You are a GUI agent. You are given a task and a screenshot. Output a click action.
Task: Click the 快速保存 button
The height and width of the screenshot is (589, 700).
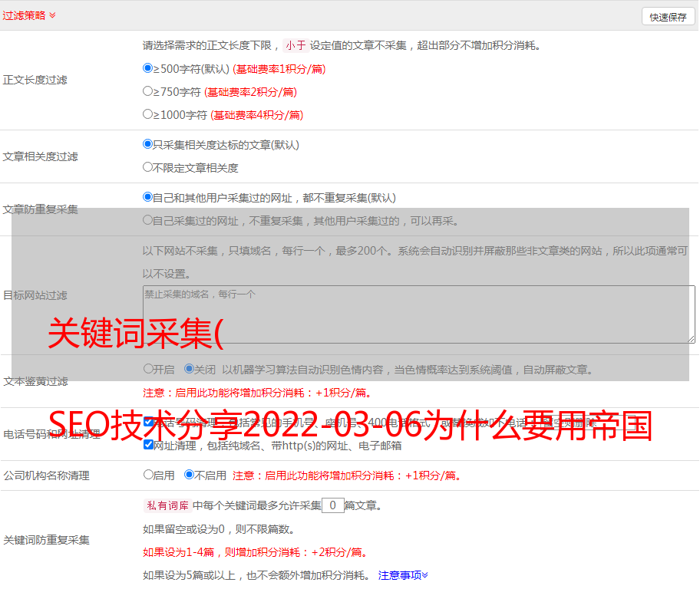[x=668, y=17]
